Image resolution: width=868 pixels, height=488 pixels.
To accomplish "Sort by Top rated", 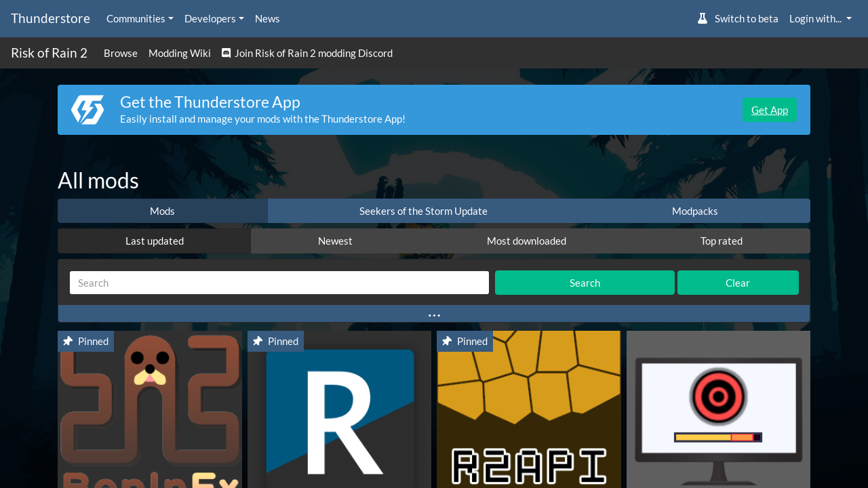I will (x=722, y=241).
